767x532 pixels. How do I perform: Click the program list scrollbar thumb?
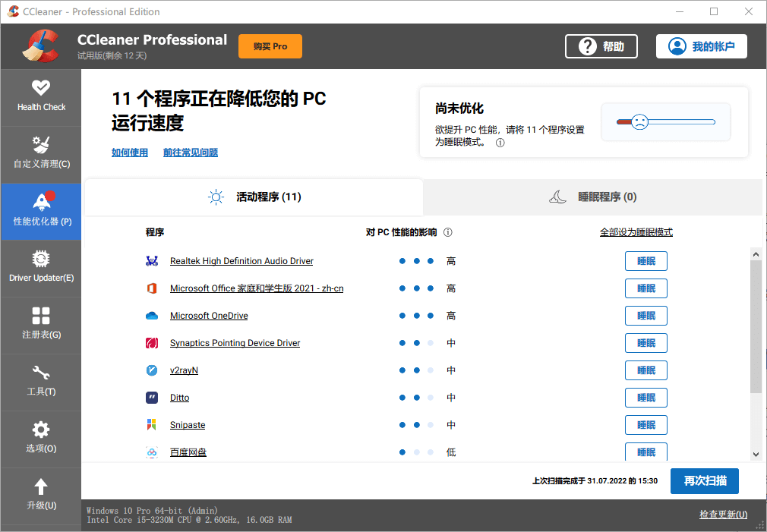[756, 326]
